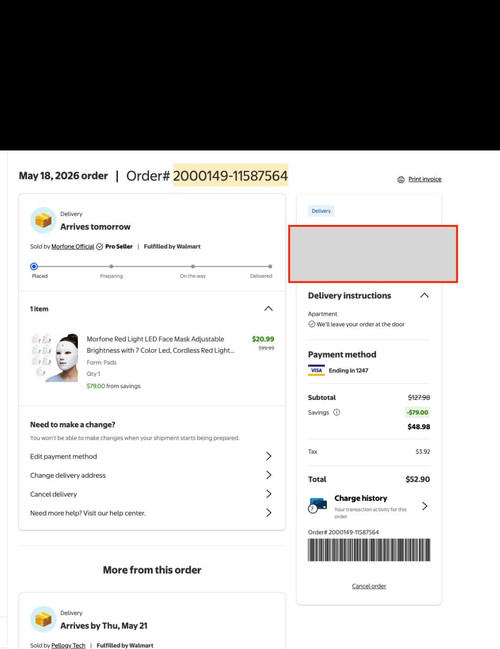The width and height of the screenshot is (500, 649).
Task: Click the $79.00 from savings text
Action: pyautogui.click(x=113, y=386)
